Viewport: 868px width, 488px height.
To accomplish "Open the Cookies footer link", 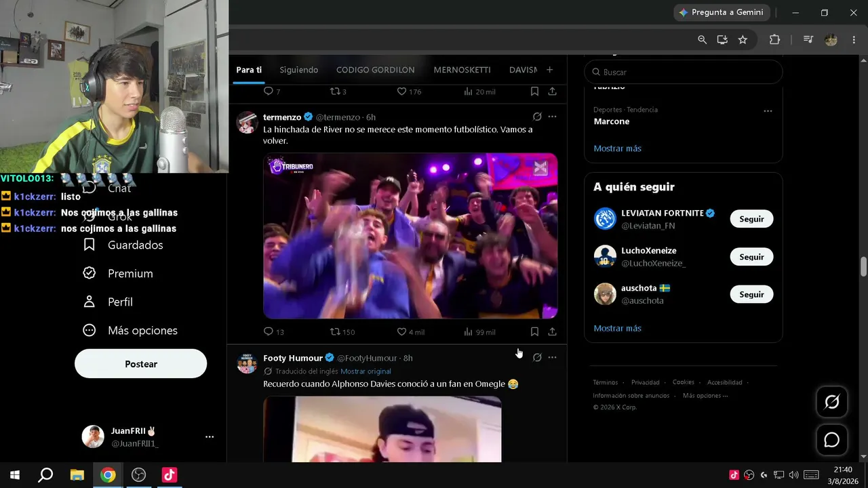I will point(684,382).
